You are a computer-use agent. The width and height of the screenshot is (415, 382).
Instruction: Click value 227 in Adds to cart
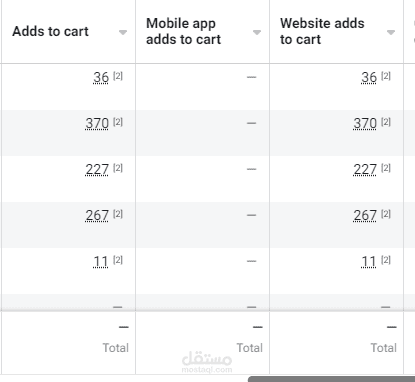(97, 169)
